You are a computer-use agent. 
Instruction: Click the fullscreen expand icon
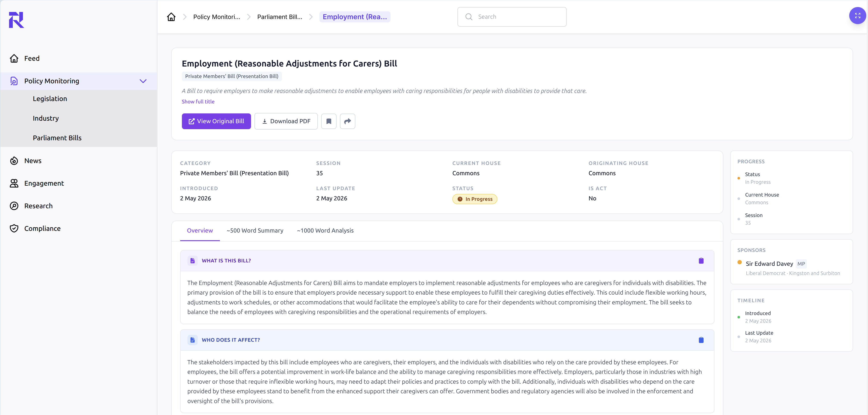click(x=858, y=16)
